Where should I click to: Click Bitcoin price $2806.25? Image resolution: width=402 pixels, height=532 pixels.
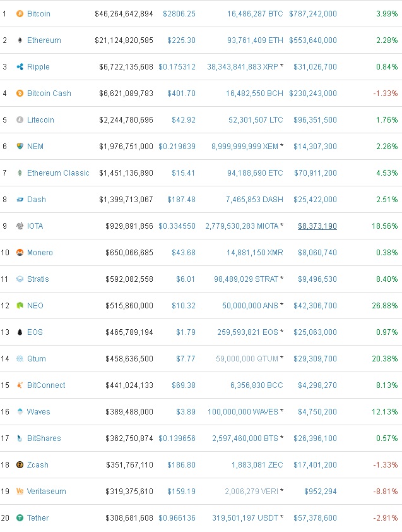tap(179, 13)
